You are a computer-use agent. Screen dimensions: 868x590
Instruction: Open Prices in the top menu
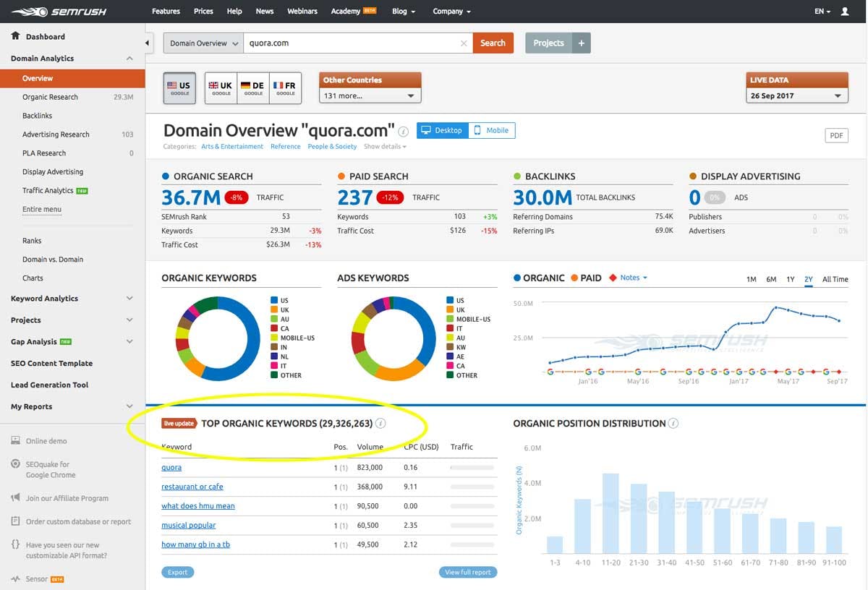(203, 12)
